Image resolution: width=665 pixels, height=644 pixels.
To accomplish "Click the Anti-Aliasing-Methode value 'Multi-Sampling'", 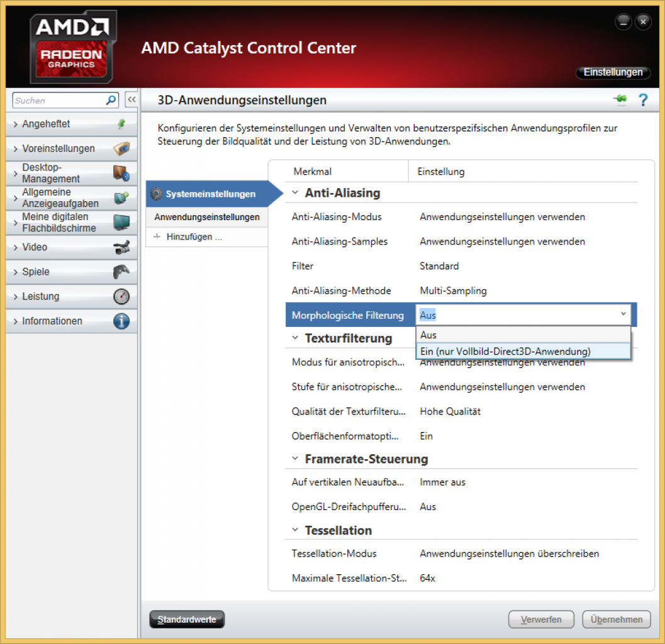I will point(453,291).
